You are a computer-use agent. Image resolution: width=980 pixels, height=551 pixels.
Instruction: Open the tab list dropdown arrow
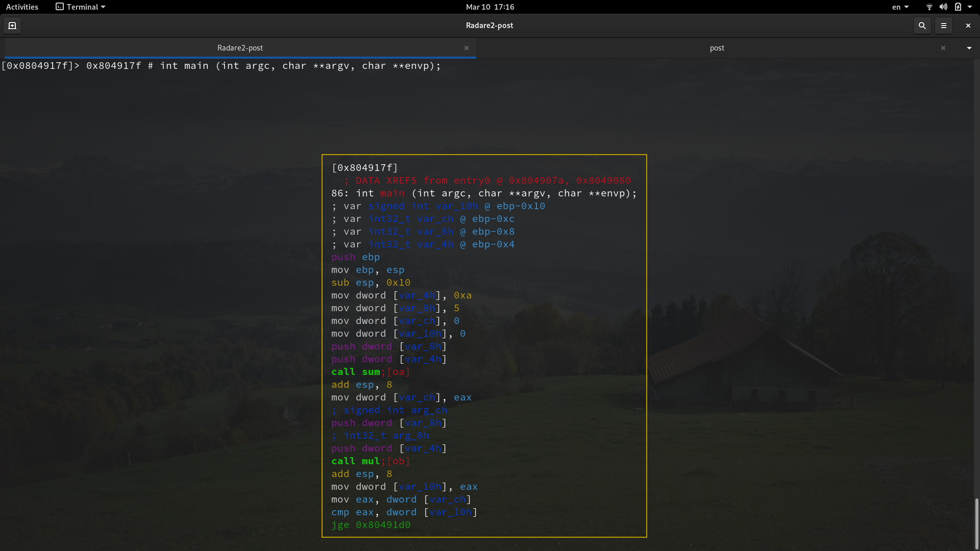[x=968, y=48]
